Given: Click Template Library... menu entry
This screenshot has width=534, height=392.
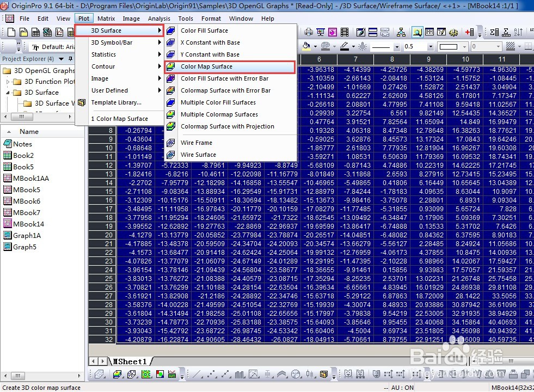Looking at the screenshot, I should coord(119,102).
